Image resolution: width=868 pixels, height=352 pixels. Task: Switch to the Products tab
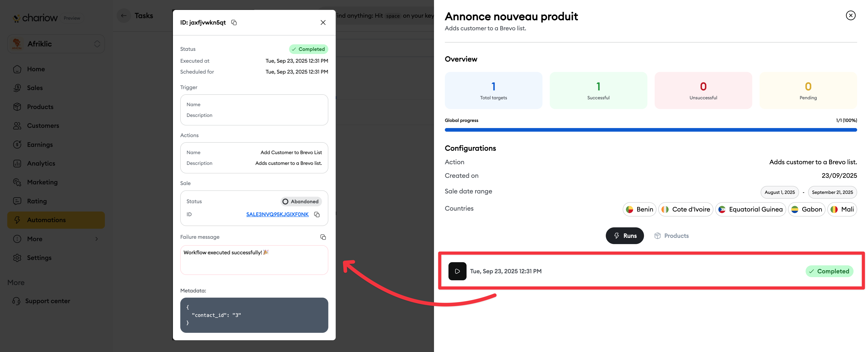tap(671, 236)
